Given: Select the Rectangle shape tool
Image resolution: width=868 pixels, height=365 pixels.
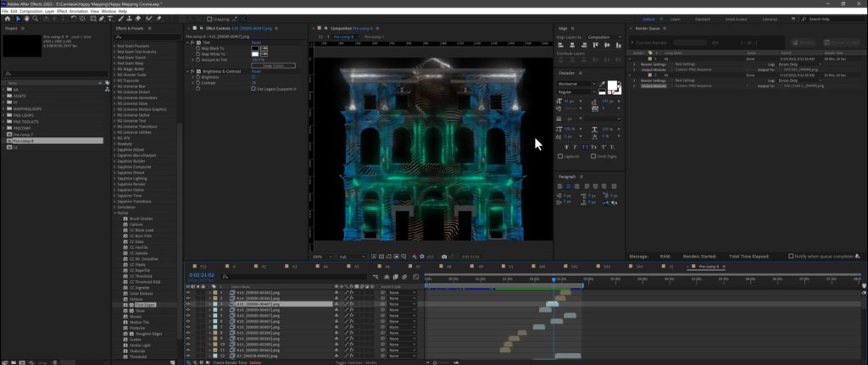Looking at the screenshot, I should pyautogui.click(x=93, y=19).
